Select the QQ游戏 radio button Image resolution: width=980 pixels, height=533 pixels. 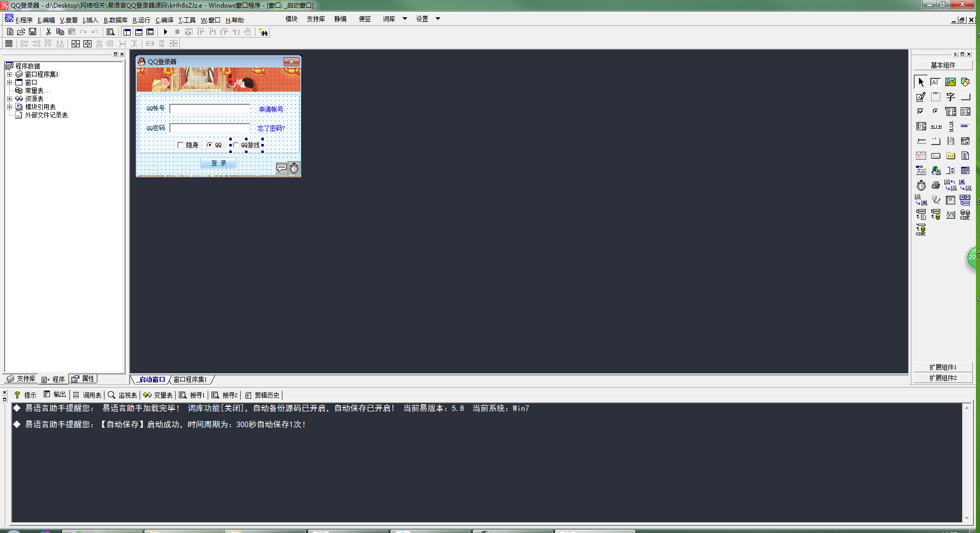235,145
